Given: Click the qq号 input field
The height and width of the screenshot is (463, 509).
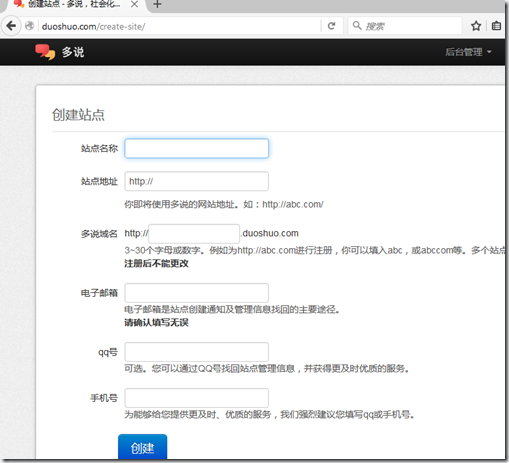Looking at the screenshot, I should click(196, 352).
